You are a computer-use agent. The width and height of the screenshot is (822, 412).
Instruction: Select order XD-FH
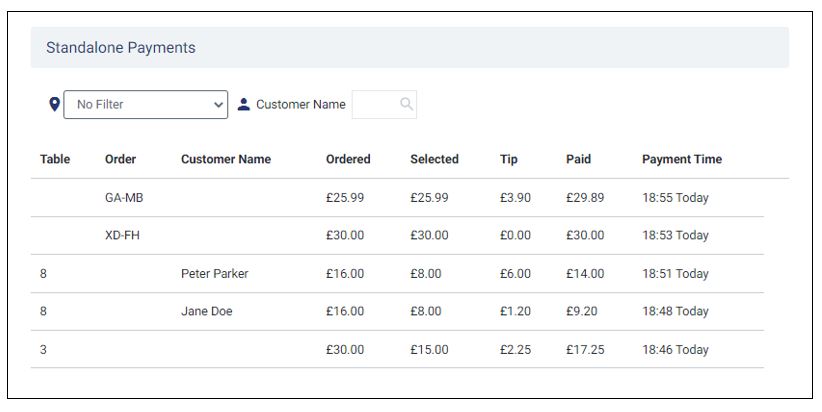[x=123, y=235]
